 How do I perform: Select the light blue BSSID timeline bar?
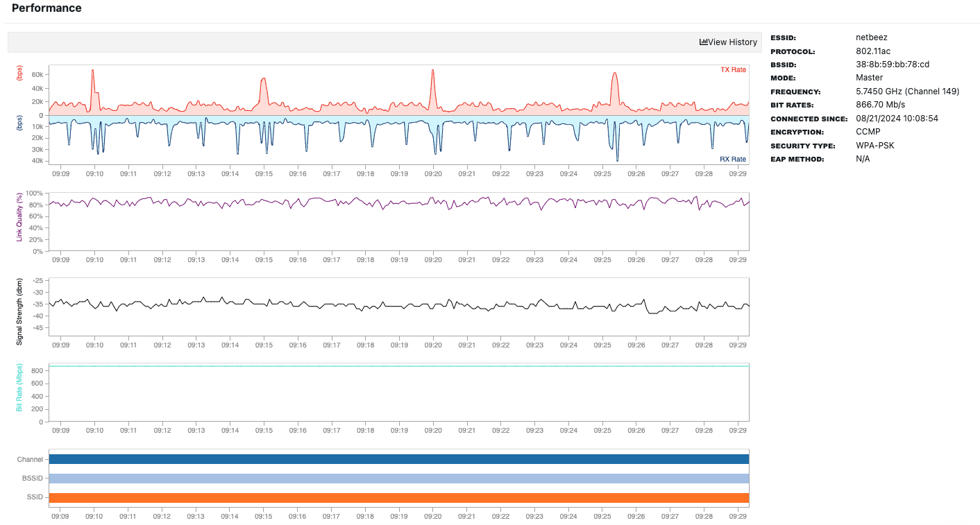point(399,479)
